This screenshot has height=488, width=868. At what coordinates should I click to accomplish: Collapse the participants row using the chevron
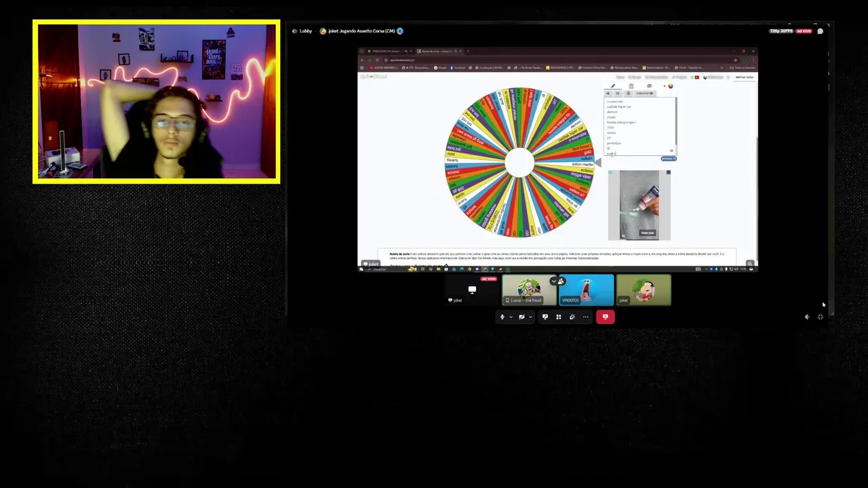[553, 281]
